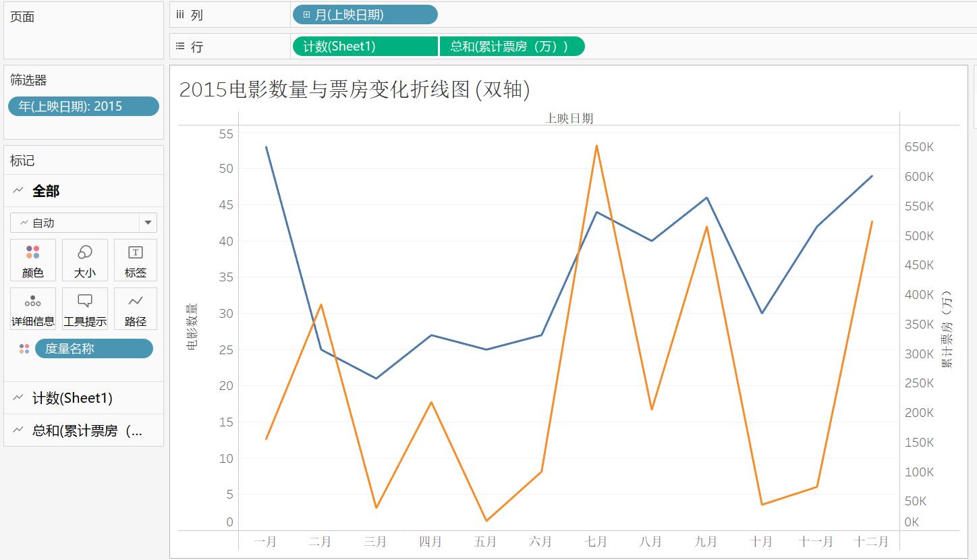Viewport: 977px width, 560px height.
Task: Click line icon beside 全部 marks header
Action: (18, 191)
